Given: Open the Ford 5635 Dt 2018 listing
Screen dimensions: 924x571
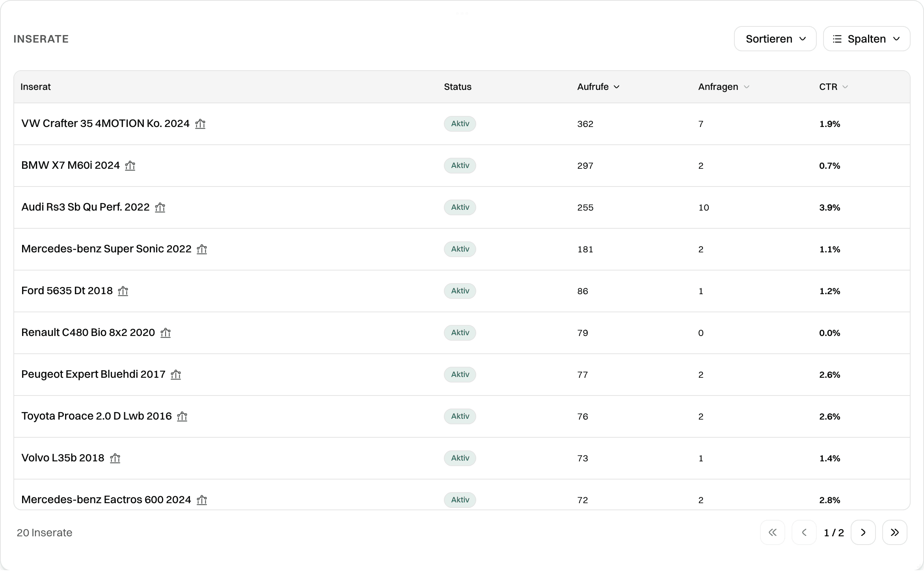Looking at the screenshot, I should (x=67, y=291).
